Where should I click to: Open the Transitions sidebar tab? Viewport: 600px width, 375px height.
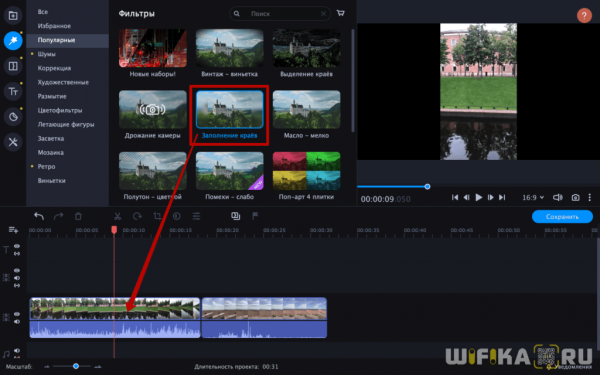click(x=13, y=66)
